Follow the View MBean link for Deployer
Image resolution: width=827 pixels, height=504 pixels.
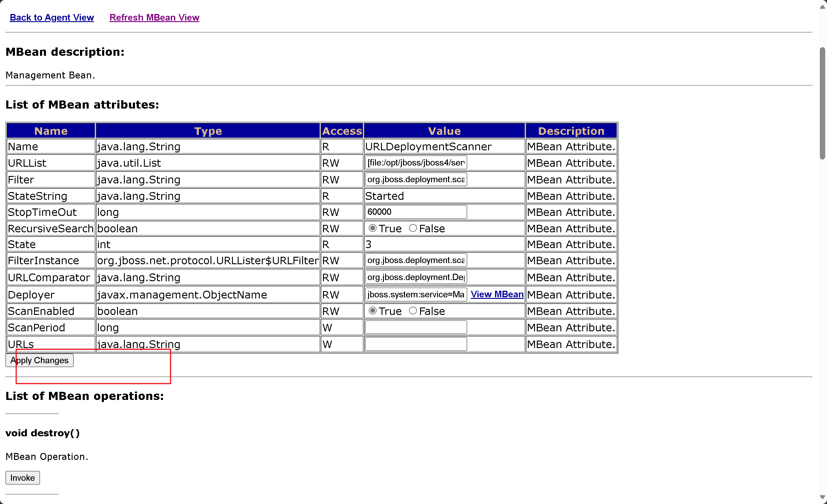pos(497,294)
